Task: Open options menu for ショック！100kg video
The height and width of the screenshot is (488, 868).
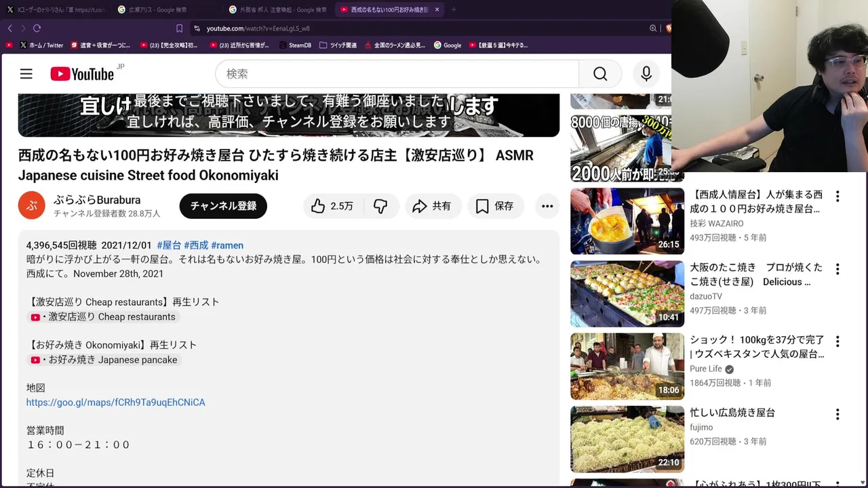Action: tap(837, 342)
